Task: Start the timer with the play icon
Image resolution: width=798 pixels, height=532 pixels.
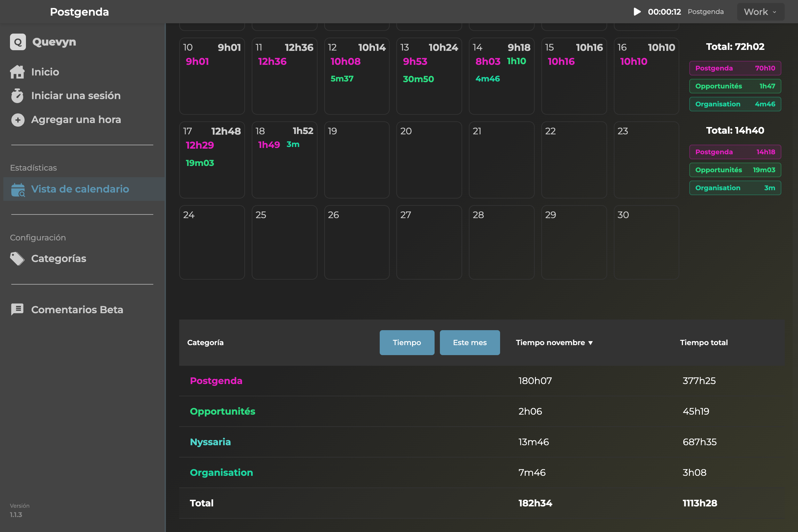Action: (637, 12)
